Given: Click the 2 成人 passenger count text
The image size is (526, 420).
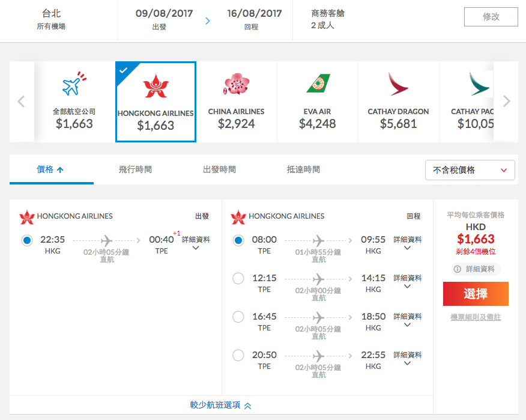Looking at the screenshot, I should [322, 25].
